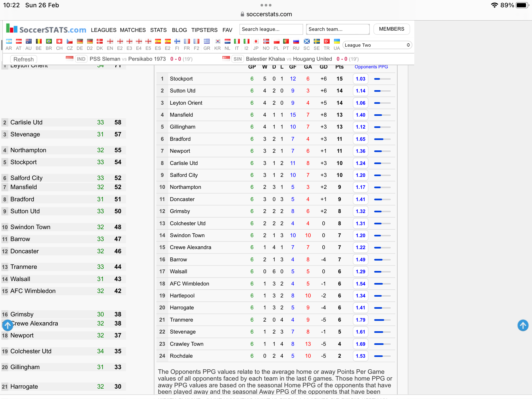The image size is (532, 399).
Task: Select the England E3 league flag
Action: point(129,42)
